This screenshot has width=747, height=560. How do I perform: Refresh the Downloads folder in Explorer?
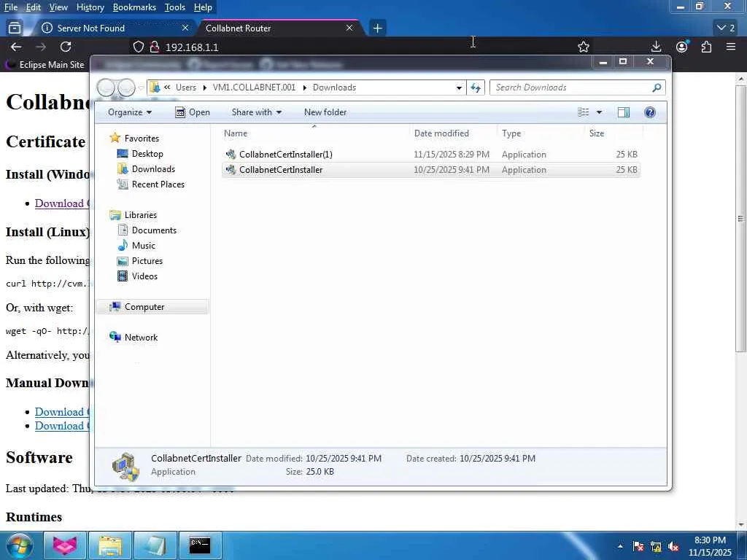pos(476,87)
